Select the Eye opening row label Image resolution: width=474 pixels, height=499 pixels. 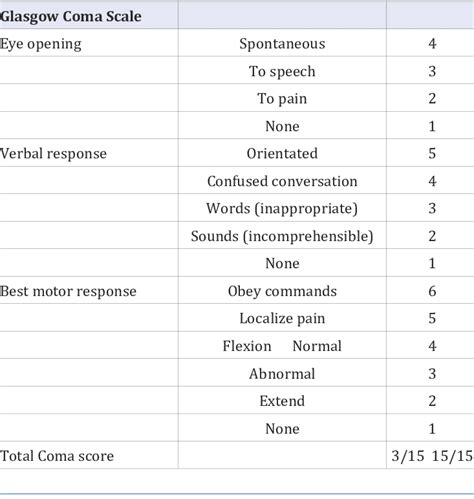(41, 44)
